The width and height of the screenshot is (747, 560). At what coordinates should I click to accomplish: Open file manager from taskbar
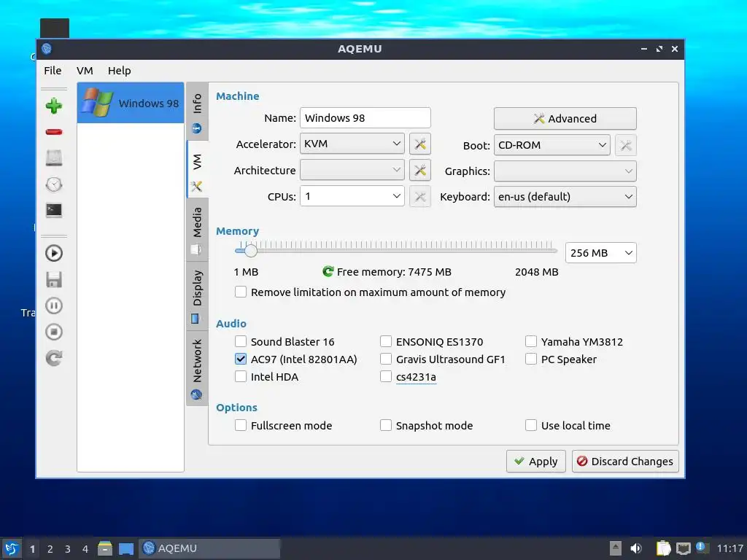click(105, 548)
